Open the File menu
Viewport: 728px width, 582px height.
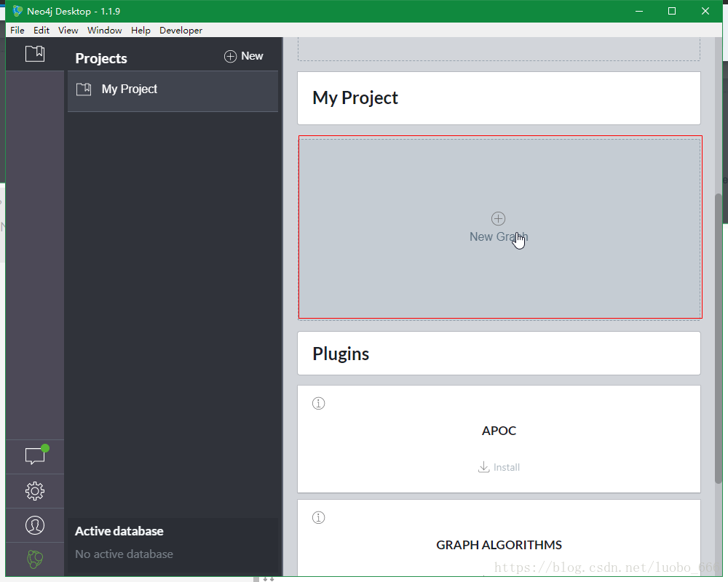coord(17,30)
